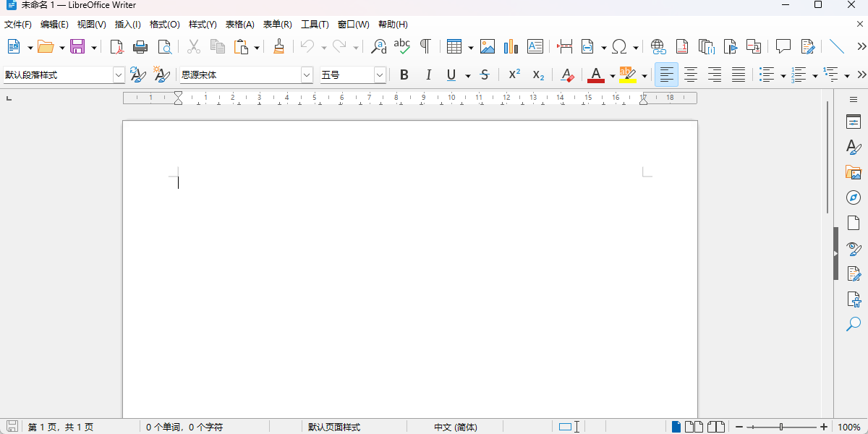The height and width of the screenshot is (434, 868).
Task: Open the Navigator in the sidebar
Action: pyautogui.click(x=854, y=197)
